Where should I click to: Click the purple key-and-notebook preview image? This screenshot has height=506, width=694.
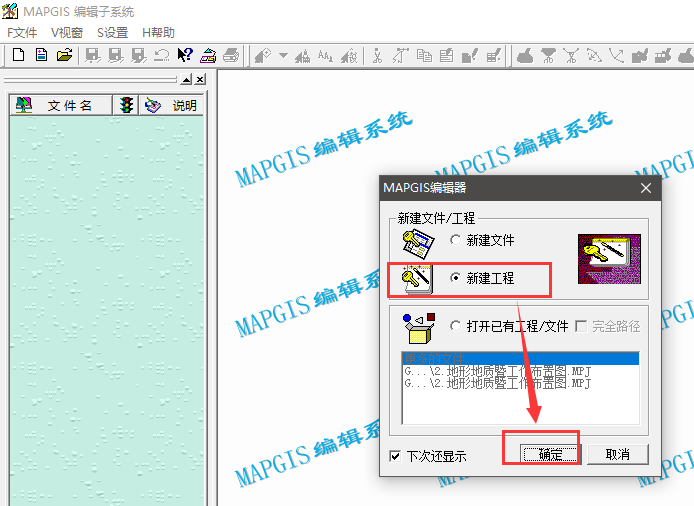[x=609, y=259]
